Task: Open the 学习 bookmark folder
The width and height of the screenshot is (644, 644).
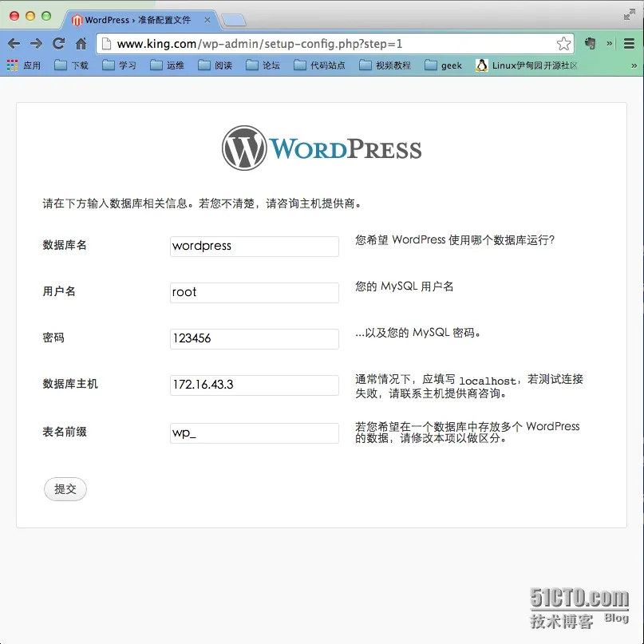Action: point(119,65)
